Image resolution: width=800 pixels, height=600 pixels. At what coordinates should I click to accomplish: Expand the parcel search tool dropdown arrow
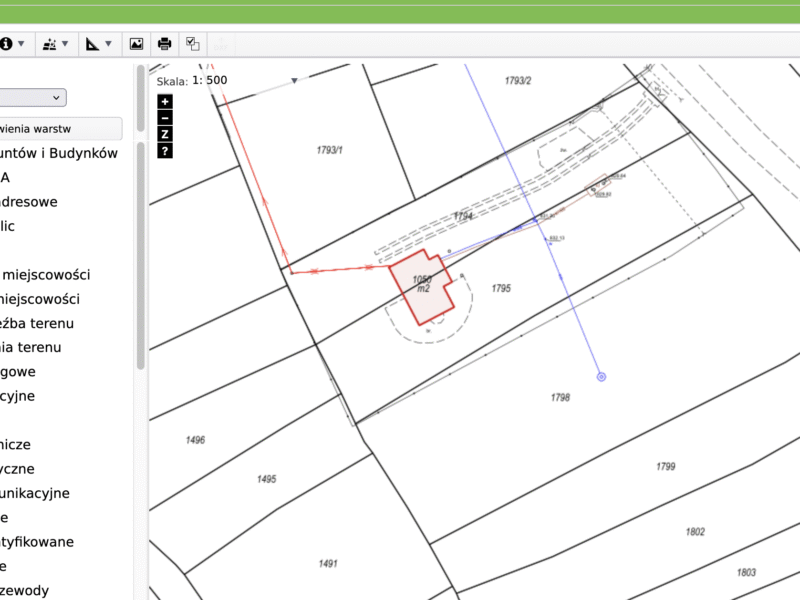coord(65,44)
